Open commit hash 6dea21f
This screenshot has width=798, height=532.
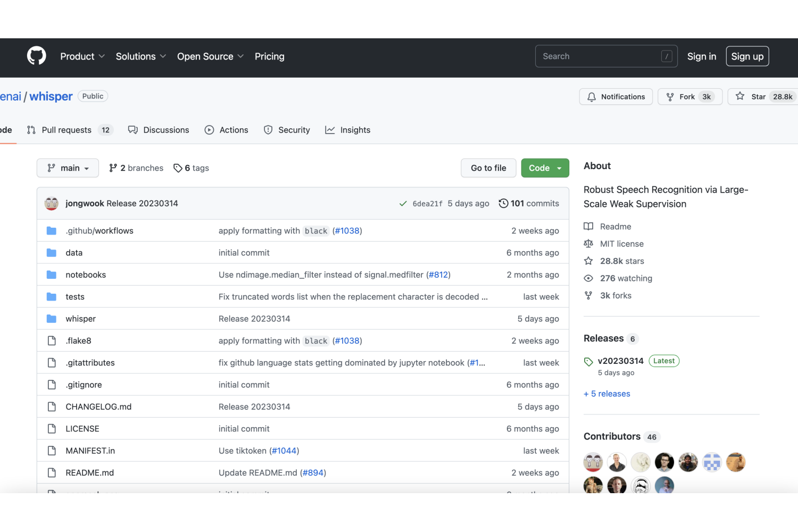[x=428, y=204]
